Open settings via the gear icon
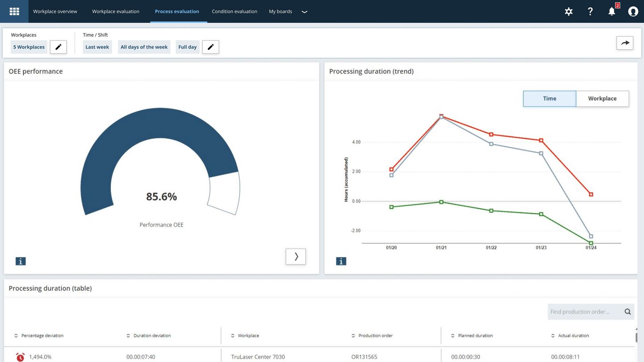 568,12
